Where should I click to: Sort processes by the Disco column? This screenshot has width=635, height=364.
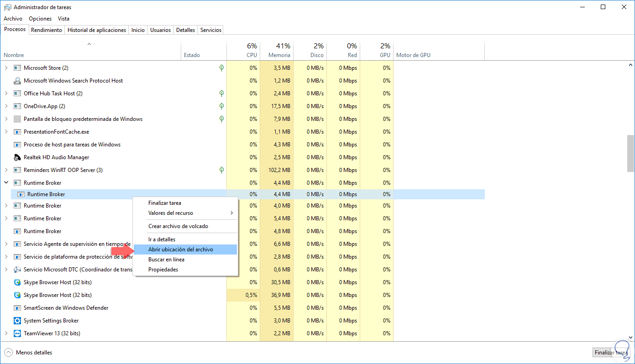point(310,51)
